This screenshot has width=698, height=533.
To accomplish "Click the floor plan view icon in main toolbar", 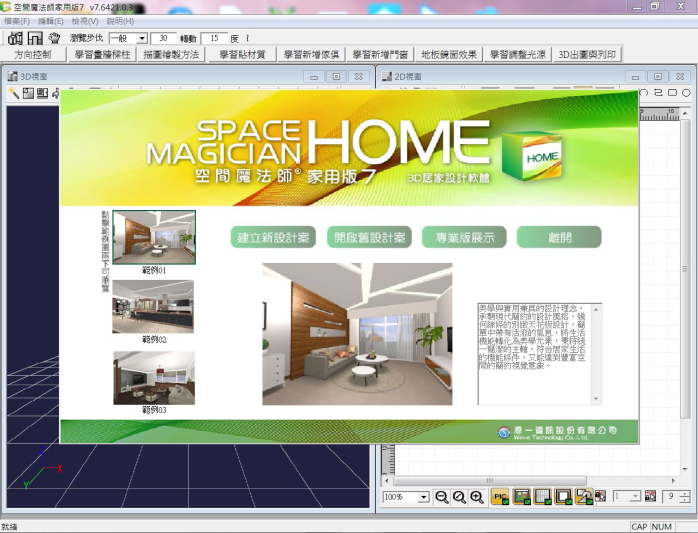I will pyautogui.click(x=35, y=38).
